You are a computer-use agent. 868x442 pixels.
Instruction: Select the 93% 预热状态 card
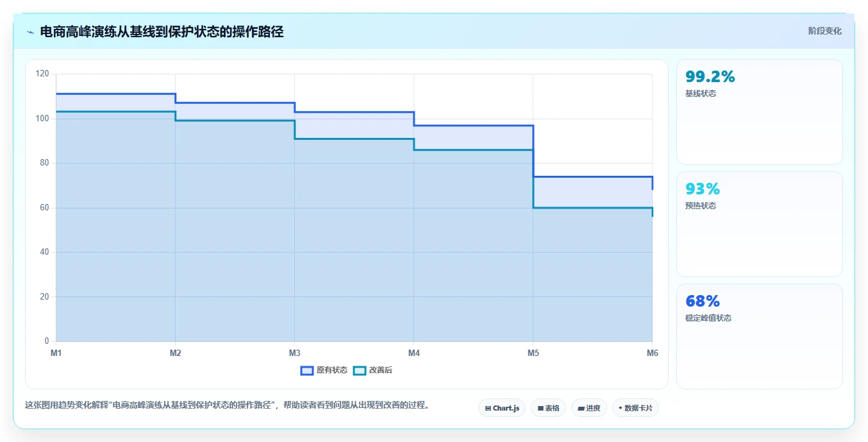click(x=760, y=224)
